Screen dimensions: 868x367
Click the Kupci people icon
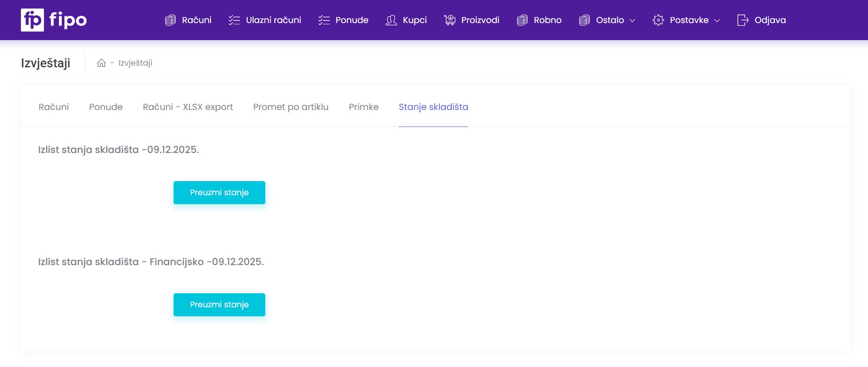click(391, 20)
